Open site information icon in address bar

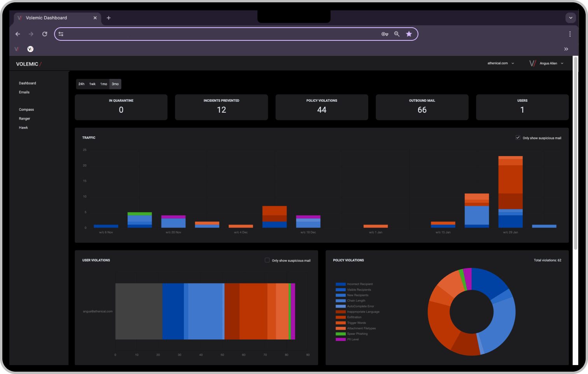click(61, 34)
